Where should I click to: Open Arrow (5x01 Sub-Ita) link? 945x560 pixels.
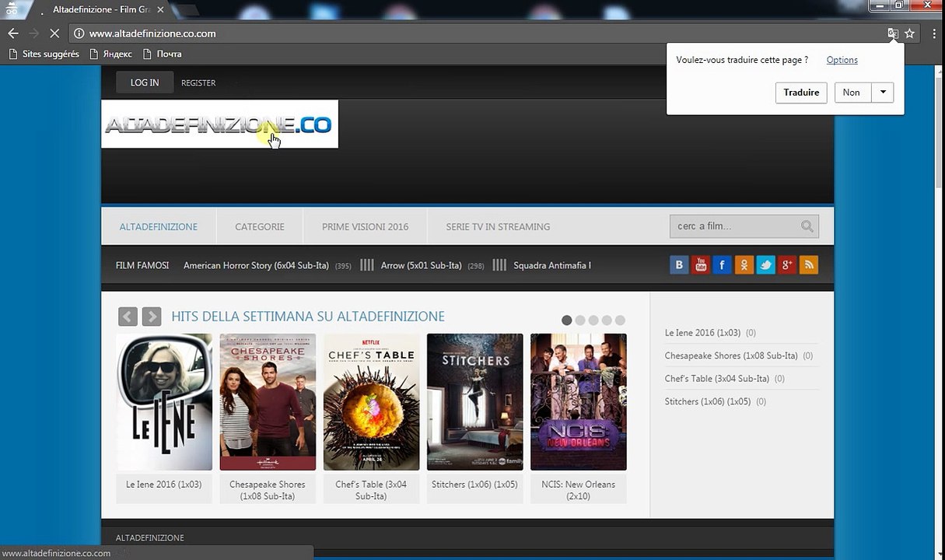click(421, 265)
